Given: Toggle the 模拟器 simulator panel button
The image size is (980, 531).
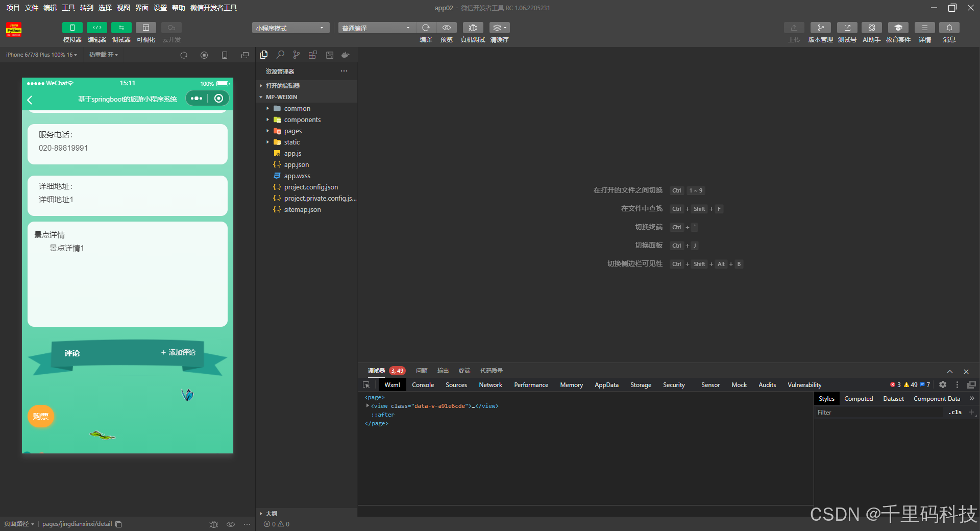Looking at the screenshot, I should 72,28.
